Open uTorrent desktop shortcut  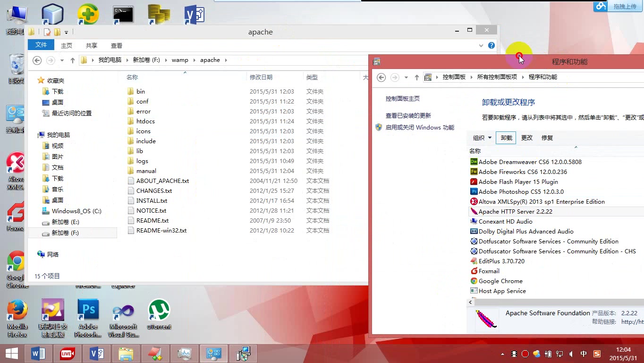point(159,314)
